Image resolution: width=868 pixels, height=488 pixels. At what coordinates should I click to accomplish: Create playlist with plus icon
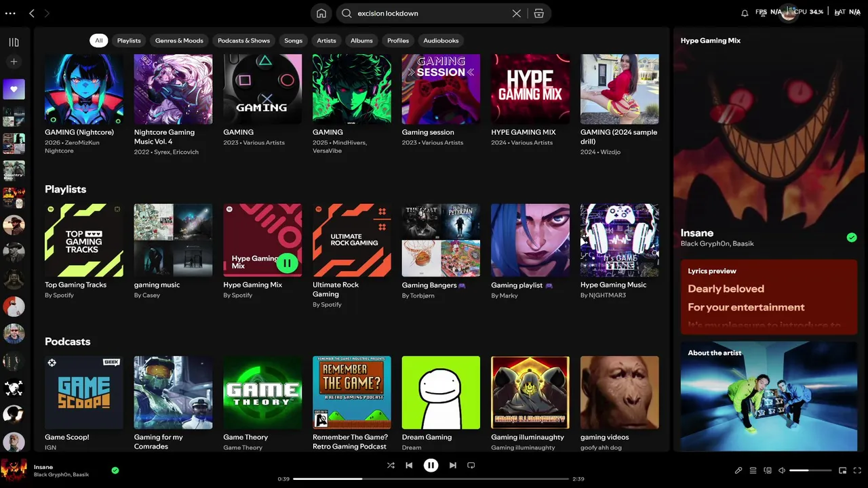coord(14,62)
